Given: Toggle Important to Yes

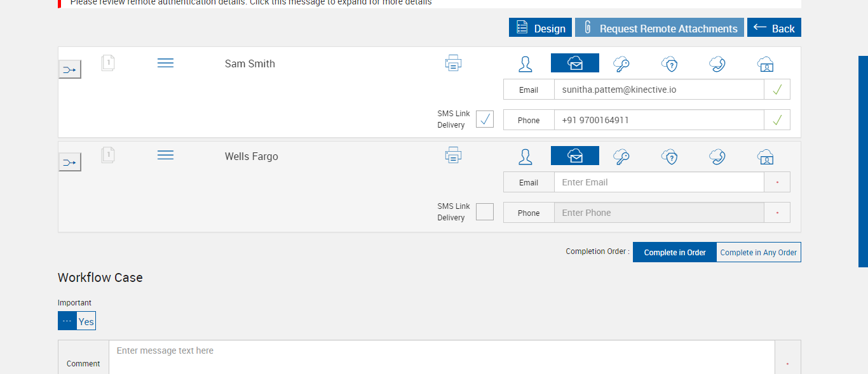Looking at the screenshot, I should [86, 321].
